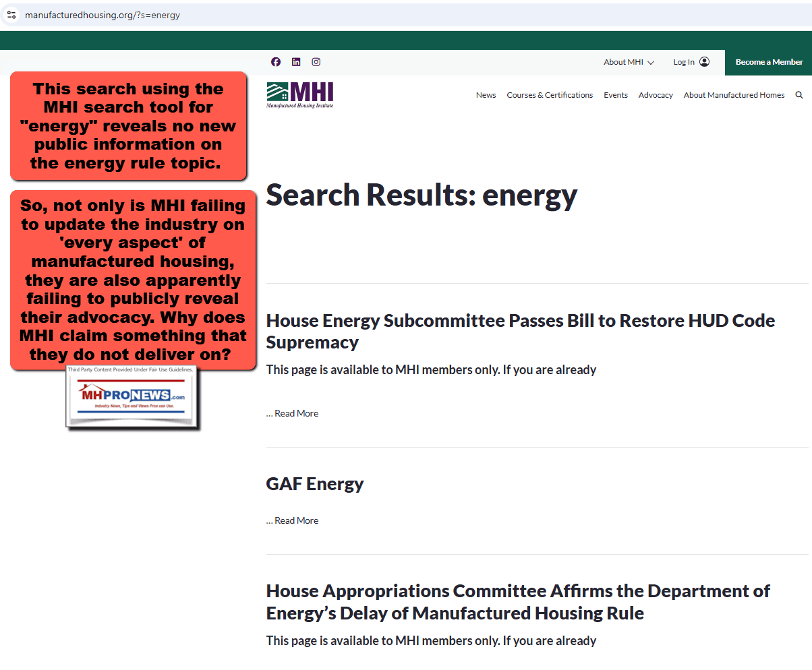Select Courses & Certifications in navigation
The height and width of the screenshot is (670, 812).
pyautogui.click(x=550, y=95)
